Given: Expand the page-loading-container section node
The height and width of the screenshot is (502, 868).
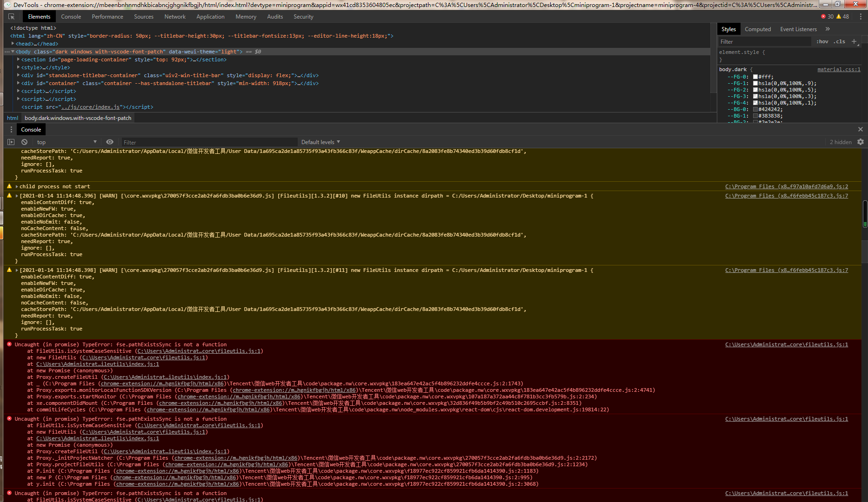Looking at the screenshot, I should (x=18, y=59).
